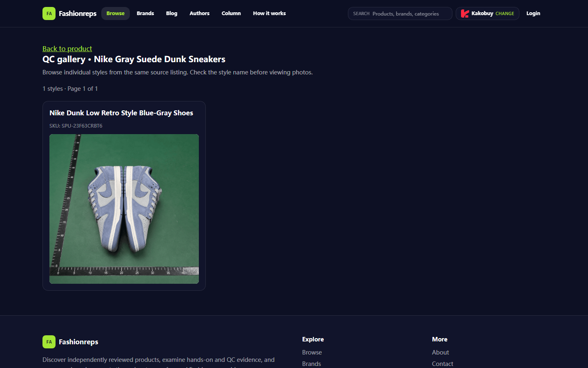The height and width of the screenshot is (368, 588).
Task: Open the Brands navigation item
Action: (145, 13)
